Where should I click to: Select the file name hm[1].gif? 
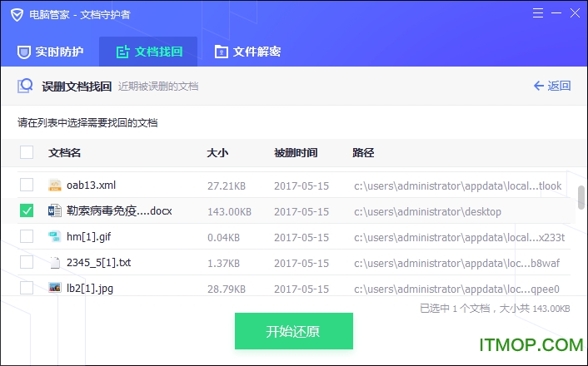point(88,237)
